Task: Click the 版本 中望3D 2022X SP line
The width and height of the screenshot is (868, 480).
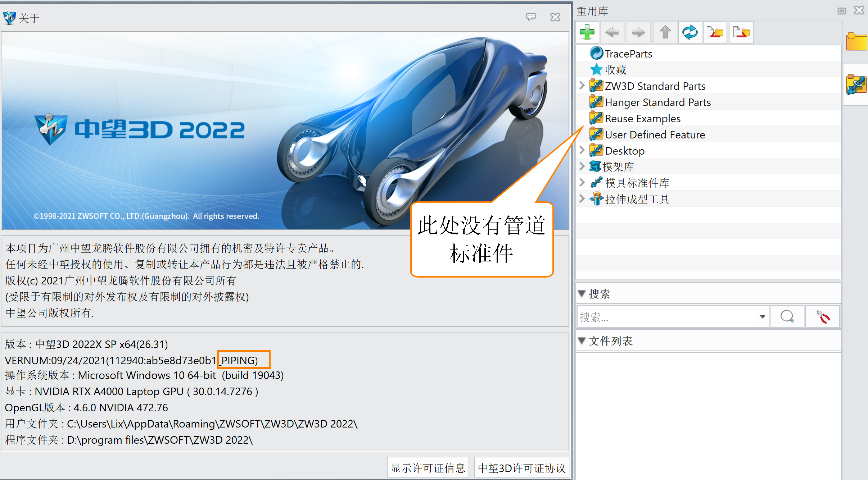Action: [x=86, y=344]
